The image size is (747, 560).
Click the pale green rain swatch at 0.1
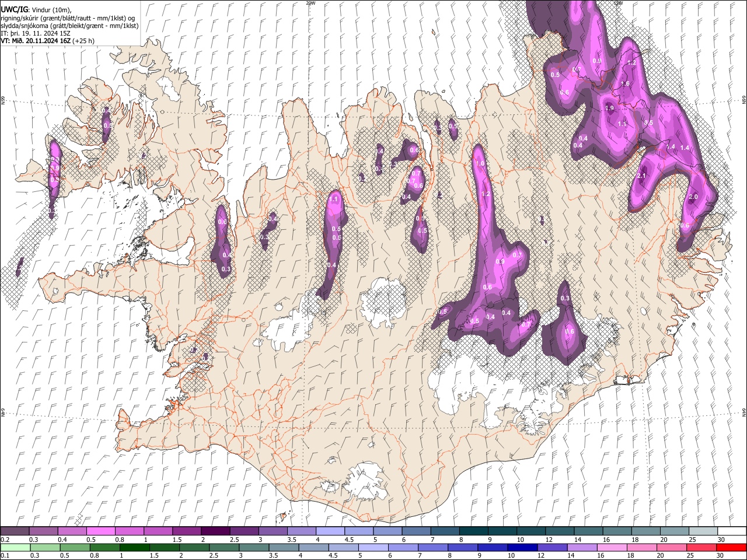15,548
